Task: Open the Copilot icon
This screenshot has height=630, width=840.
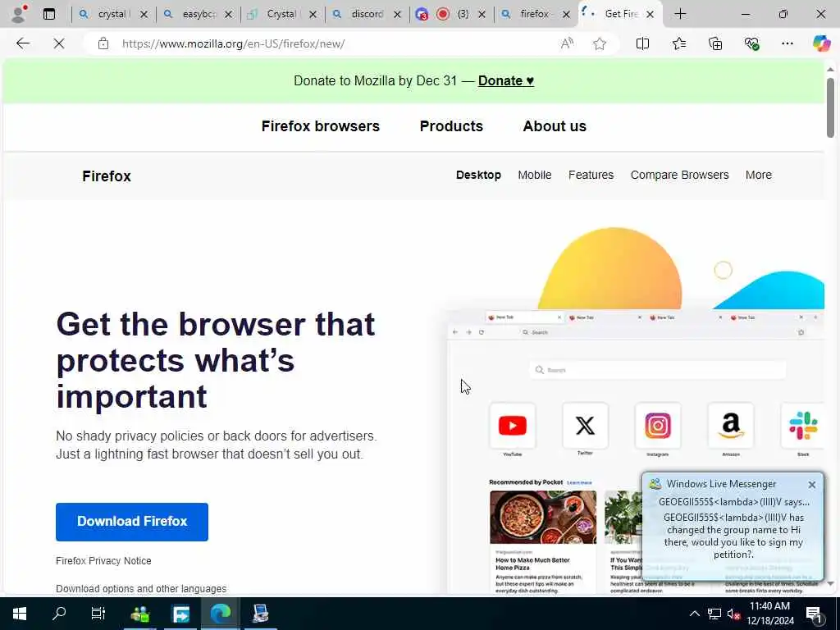Action: coord(821,44)
